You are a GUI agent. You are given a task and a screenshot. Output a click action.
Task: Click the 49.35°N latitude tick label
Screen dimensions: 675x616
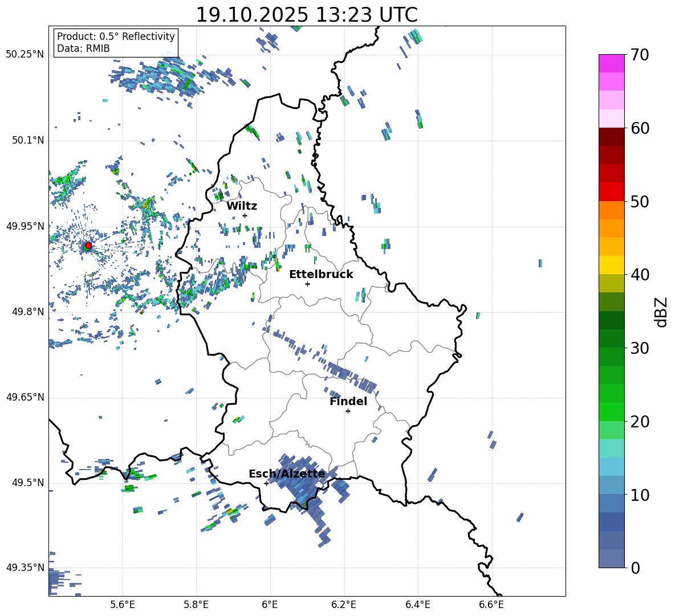(25, 568)
